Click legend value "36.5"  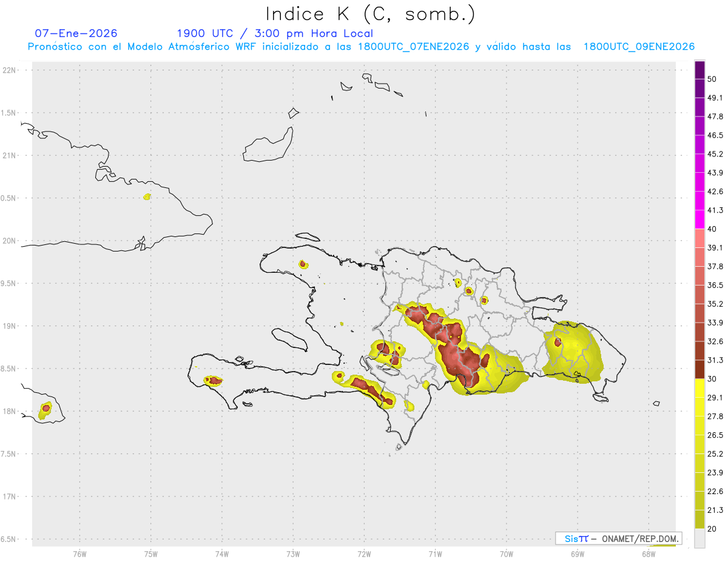(715, 286)
